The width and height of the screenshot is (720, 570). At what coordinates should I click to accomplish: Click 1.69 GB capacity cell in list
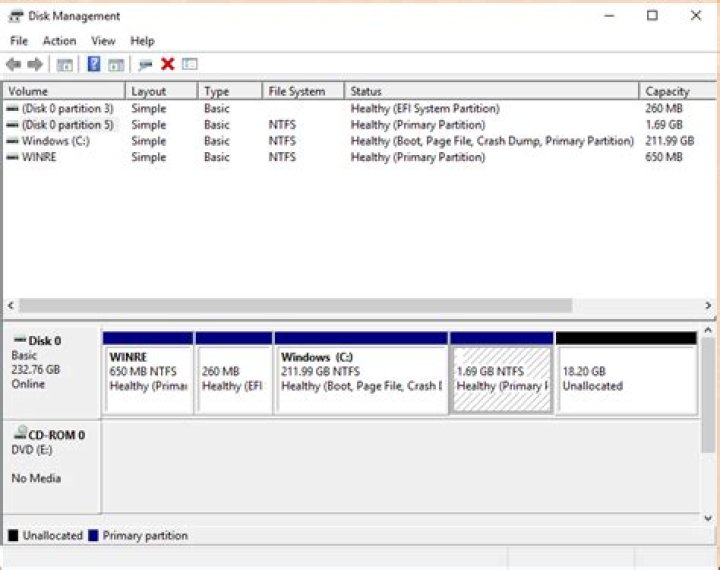pyautogui.click(x=664, y=124)
